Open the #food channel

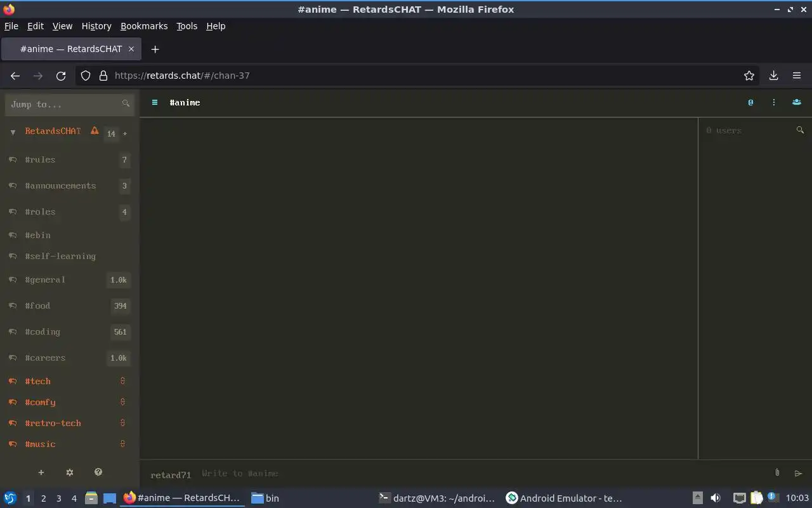70,305
